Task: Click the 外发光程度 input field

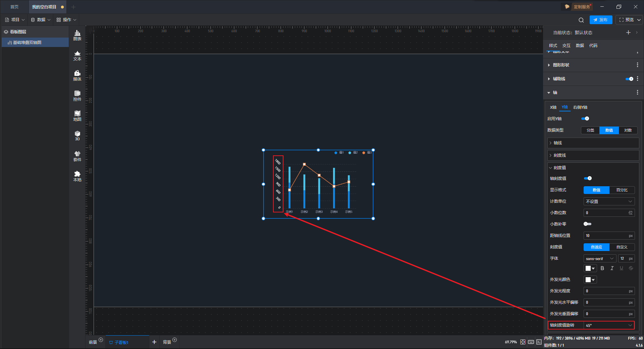Action: [609, 291]
